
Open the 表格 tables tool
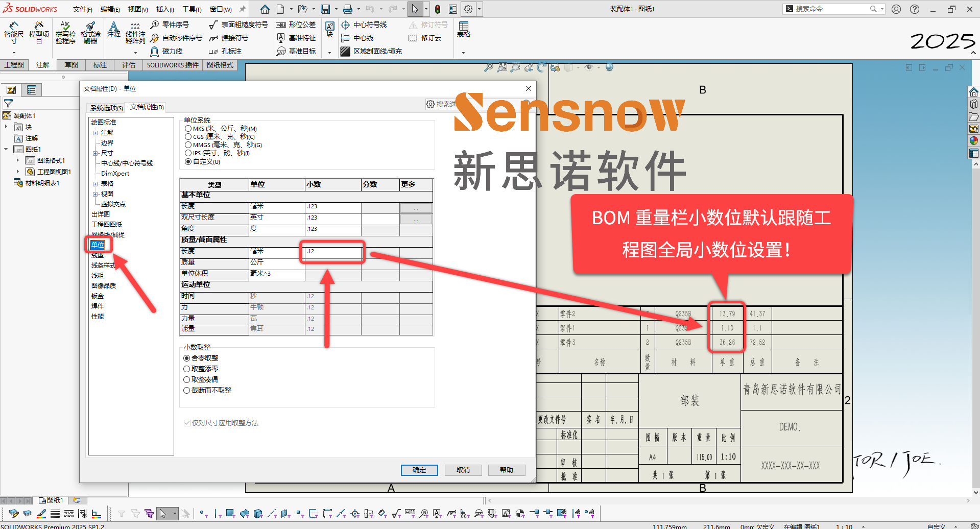(464, 30)
